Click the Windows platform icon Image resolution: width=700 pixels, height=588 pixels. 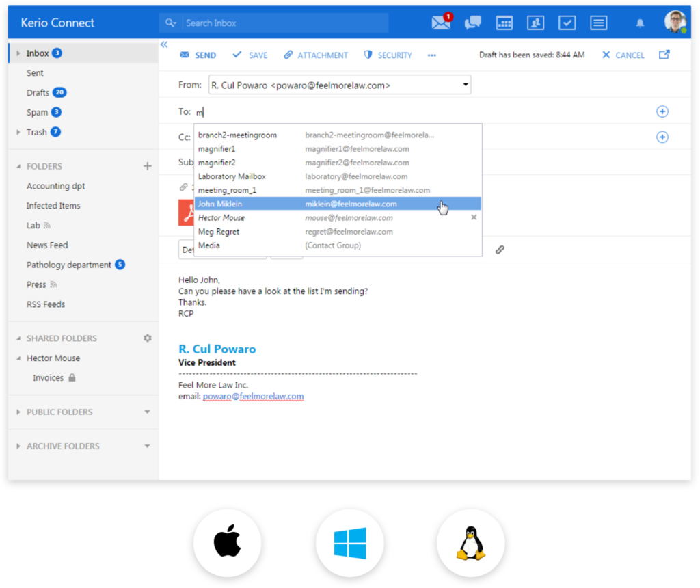(x=350, y=543)
